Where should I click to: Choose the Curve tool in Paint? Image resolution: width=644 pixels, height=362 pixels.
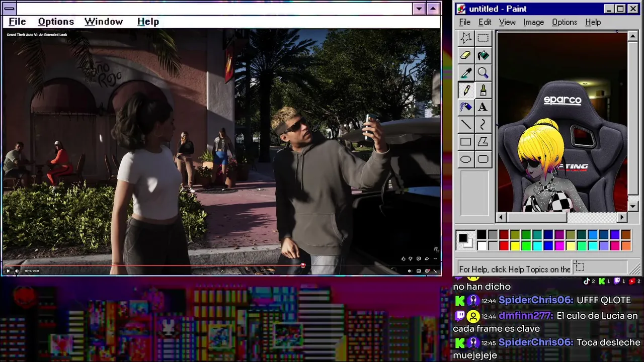click(x=483, y=124)
